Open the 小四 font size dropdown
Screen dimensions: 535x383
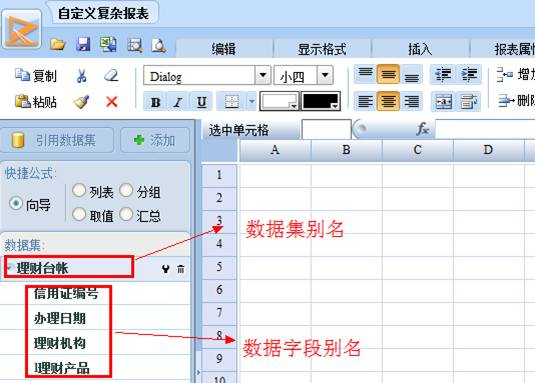pyautogui.click(x=325, y=75)
